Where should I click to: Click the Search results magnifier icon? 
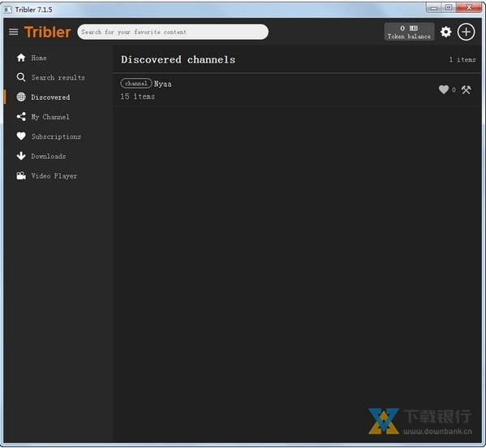pyautogui.click(x=21, y=77)
